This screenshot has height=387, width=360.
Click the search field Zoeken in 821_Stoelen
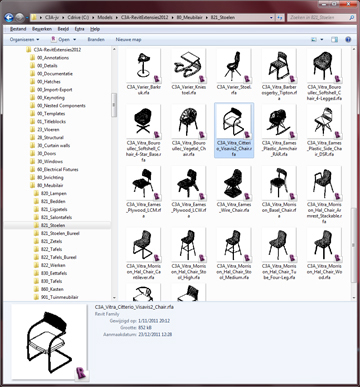point(318,17)
